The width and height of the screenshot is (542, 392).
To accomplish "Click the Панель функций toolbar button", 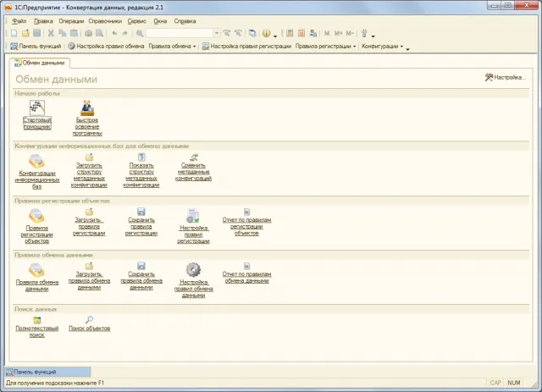I will coord(36,47).
